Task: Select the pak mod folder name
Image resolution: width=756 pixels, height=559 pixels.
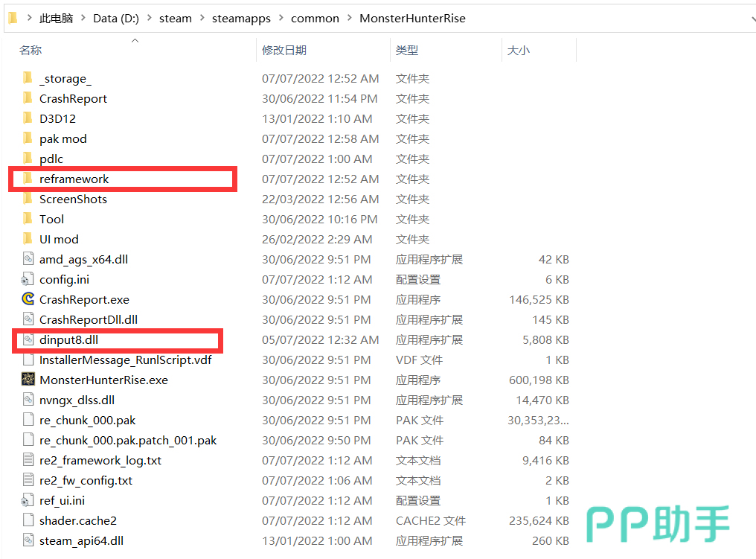Action: [63, 139]
